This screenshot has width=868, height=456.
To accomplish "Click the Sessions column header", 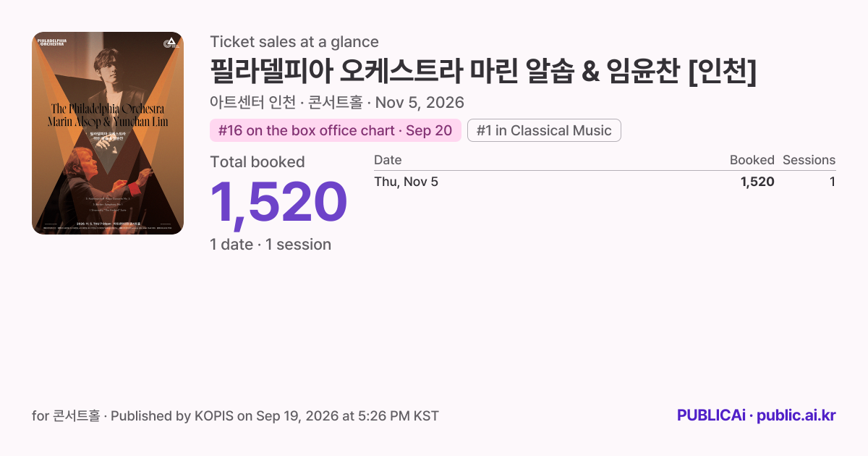I will (809, 160).
